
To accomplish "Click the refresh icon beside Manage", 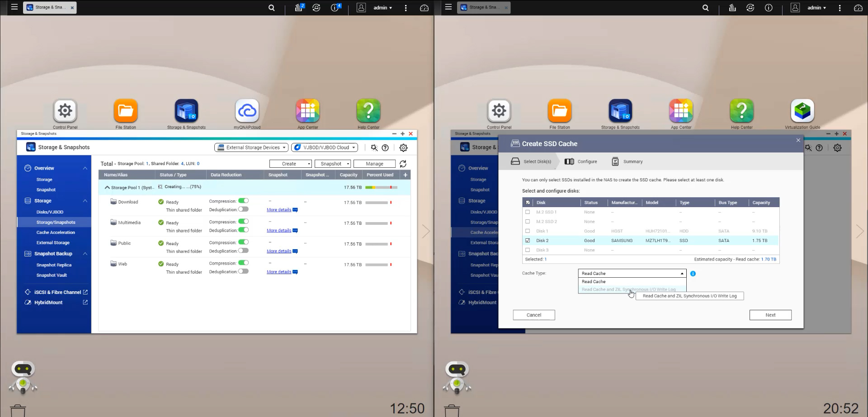I will pyautogui.click(x=403, y=164).
